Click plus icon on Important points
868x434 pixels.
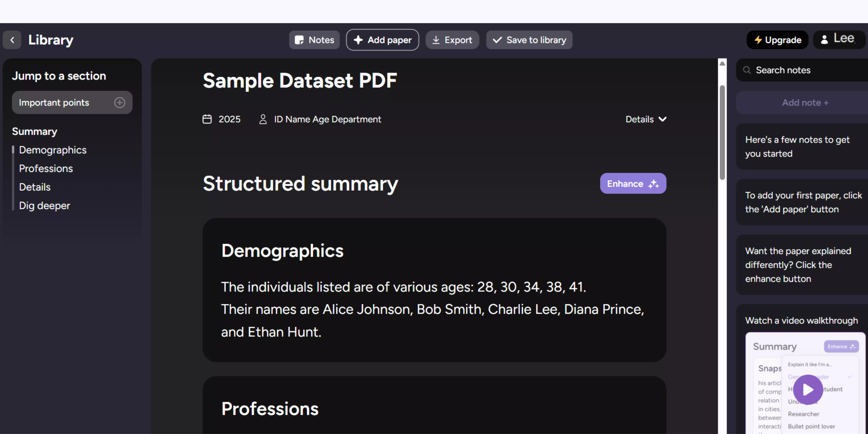[120, 102]
